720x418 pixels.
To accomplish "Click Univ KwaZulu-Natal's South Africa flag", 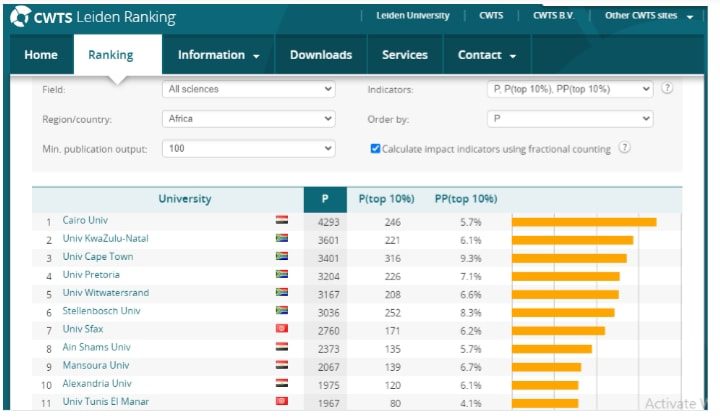I will tap(282, 238).
